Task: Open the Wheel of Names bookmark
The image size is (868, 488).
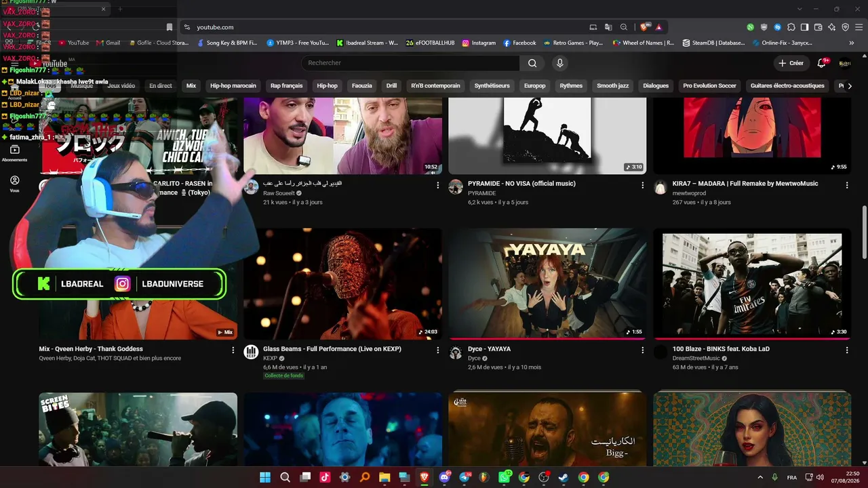Action: pyautogui.click(x=644, y=43)
